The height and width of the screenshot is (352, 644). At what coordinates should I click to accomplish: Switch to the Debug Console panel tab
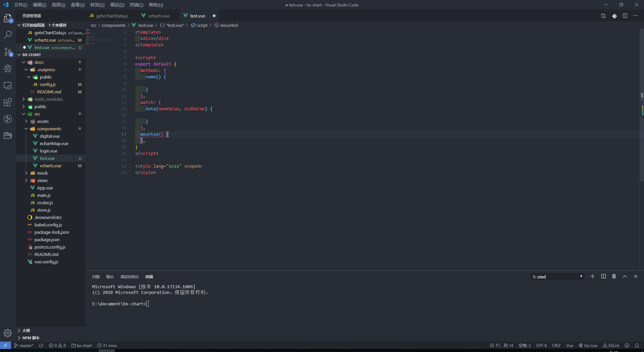pyautogui.click(x=129, y=277)
